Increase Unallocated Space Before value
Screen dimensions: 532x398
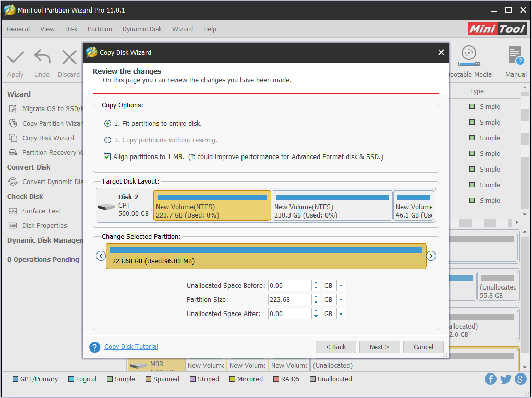[316, 283]
